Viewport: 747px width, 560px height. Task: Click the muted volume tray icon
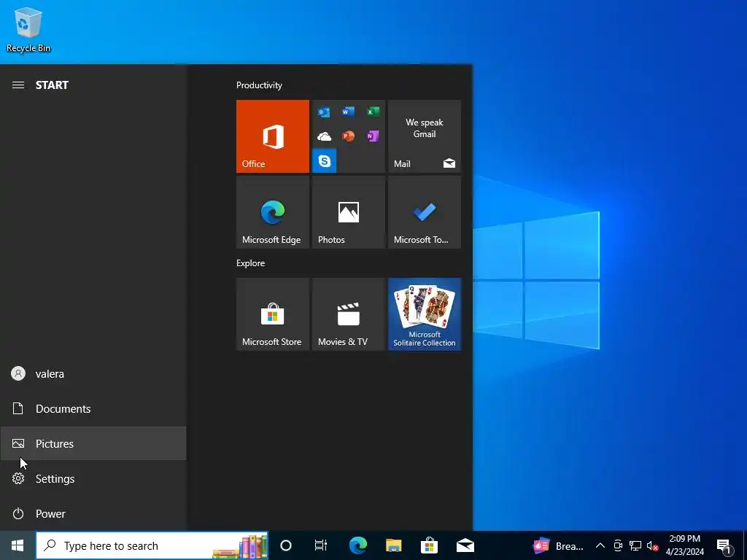[652, 545]
